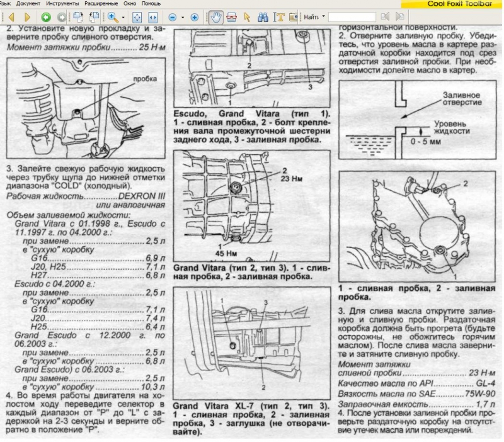The image size is (504, 442).
Task: Click the Cool Foxit Toolbar banner
Action: click(451, 4)
